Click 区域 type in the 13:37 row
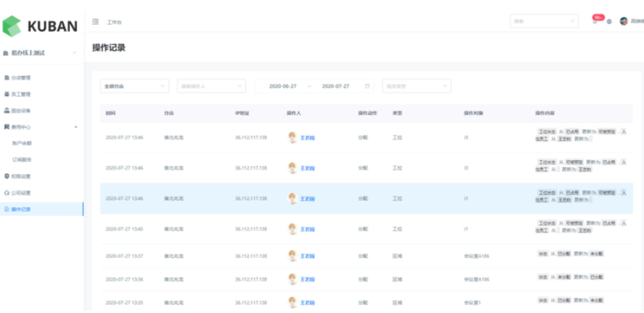644x313 pixels. coord(397,256)
